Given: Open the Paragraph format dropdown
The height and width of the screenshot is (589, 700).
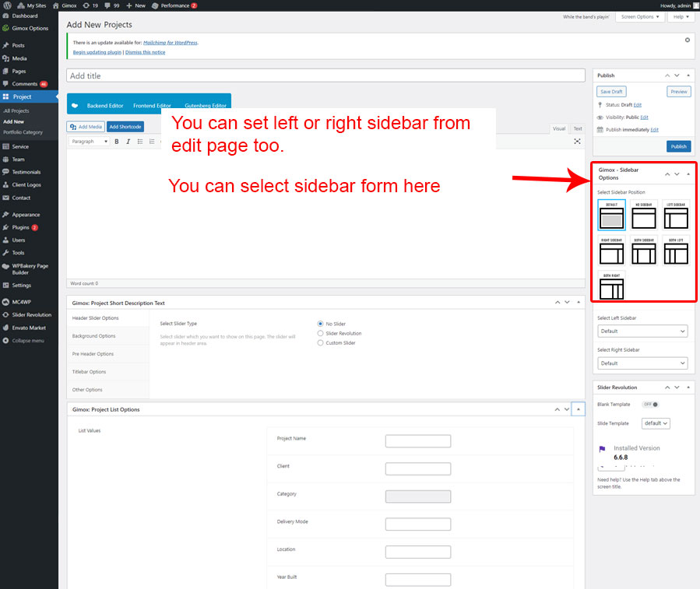Looking at the screenshot, I should [x=90, y=142].
